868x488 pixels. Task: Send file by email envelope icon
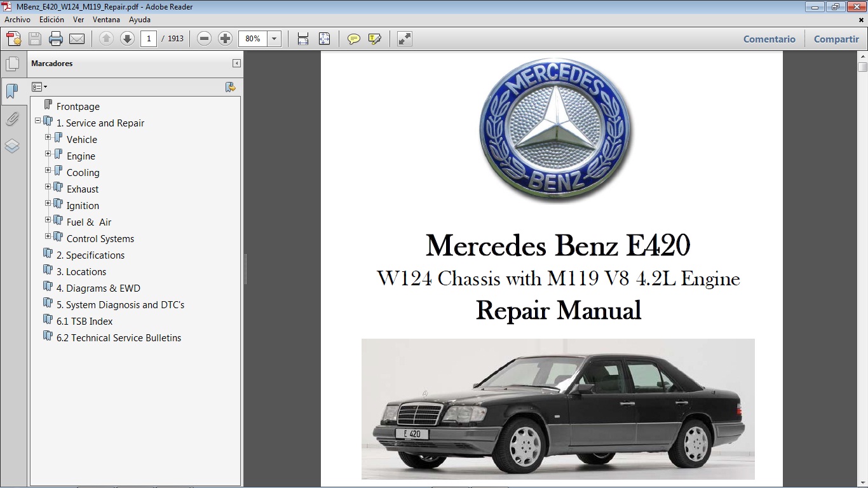77,39
